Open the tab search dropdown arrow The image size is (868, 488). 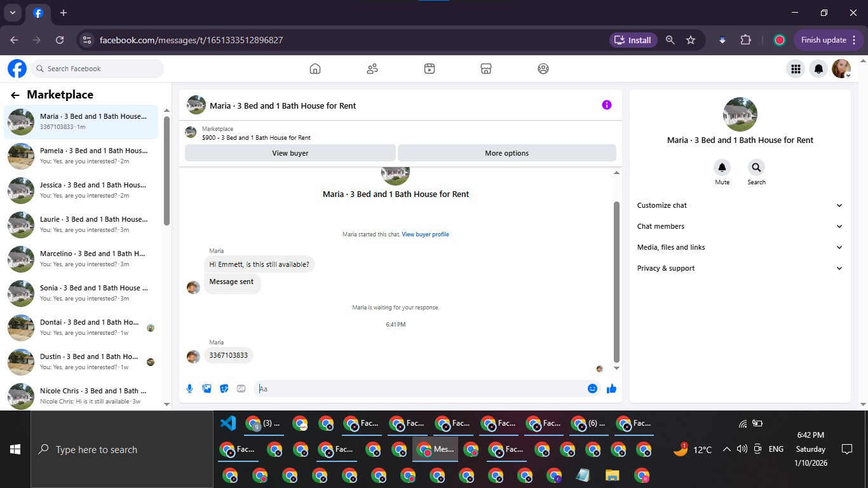click(x=12, y=13)
